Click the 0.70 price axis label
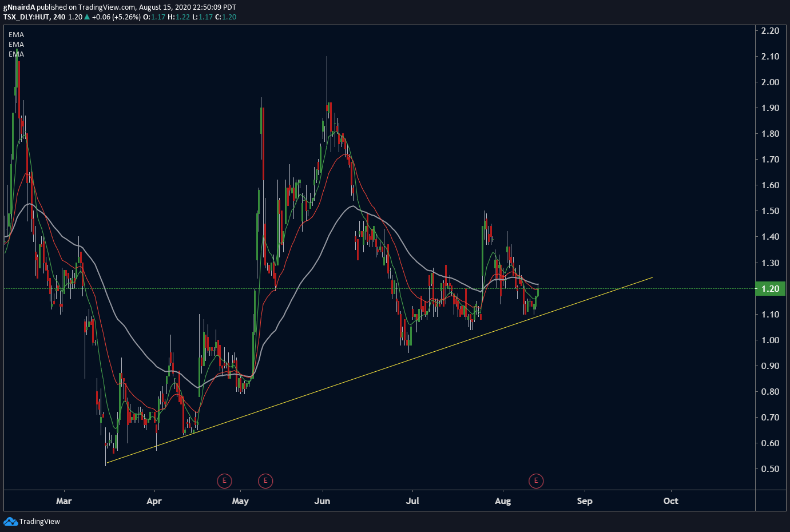Viewport: 790px width, 532px height. pyautogui.click(x=770, y=417)
